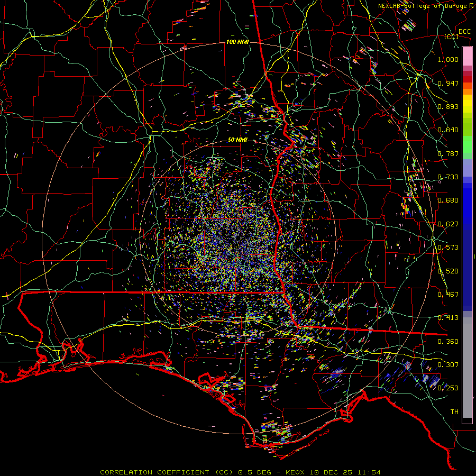476x476 pixels.
Task: Click the 100 NMI range ring label
Action: pyautogui.click(x=237, y=42)
